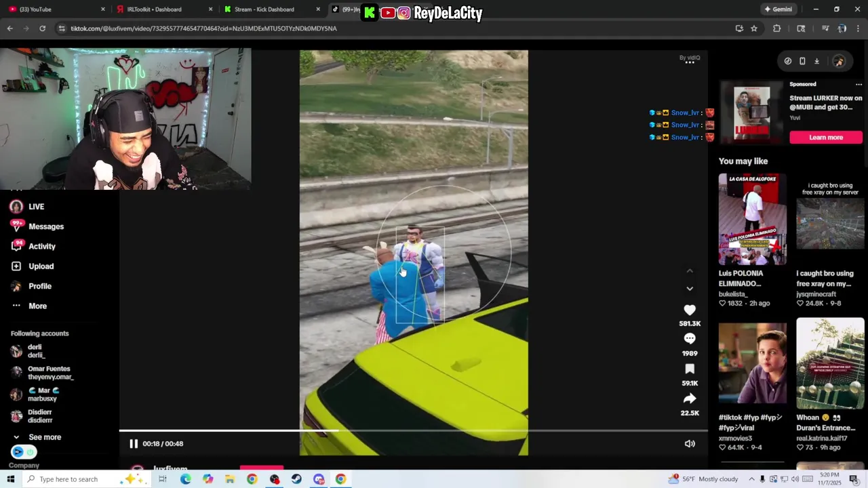This screenshot has height=488, width=868.
Task: Bookmark the video with favorites icon
Action: [x=690, y=369]
